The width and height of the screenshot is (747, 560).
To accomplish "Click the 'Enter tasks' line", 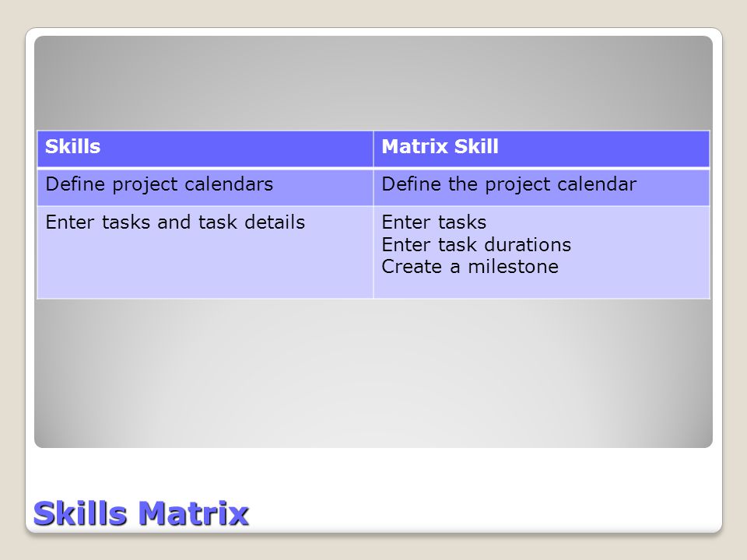I will coord(434,222).
